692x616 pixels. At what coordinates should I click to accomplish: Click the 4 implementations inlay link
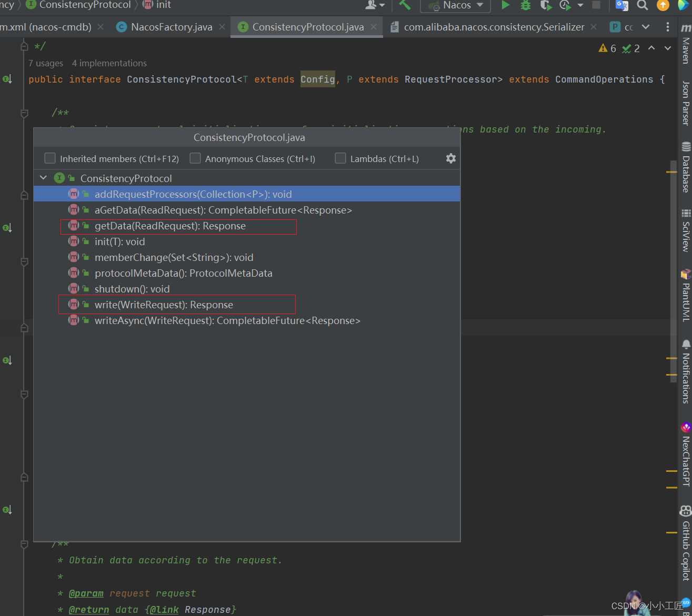pyautogui.click(x=109, y=63)
